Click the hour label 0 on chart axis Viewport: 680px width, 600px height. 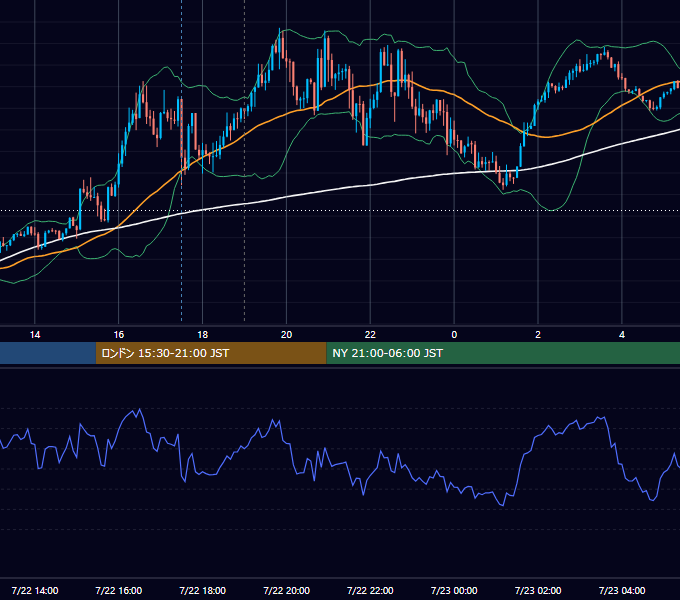(x=454, y=335)
